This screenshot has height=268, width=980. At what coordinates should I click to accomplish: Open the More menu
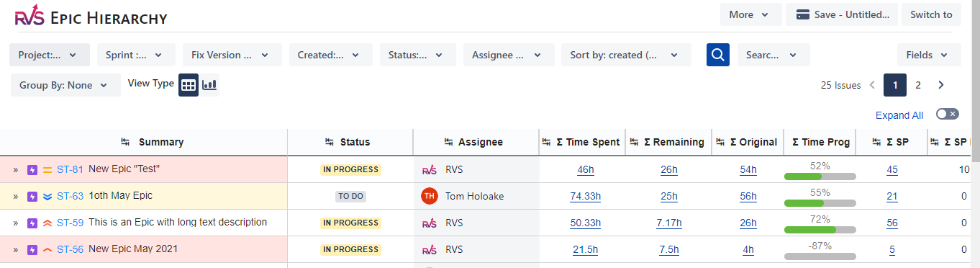751,14
